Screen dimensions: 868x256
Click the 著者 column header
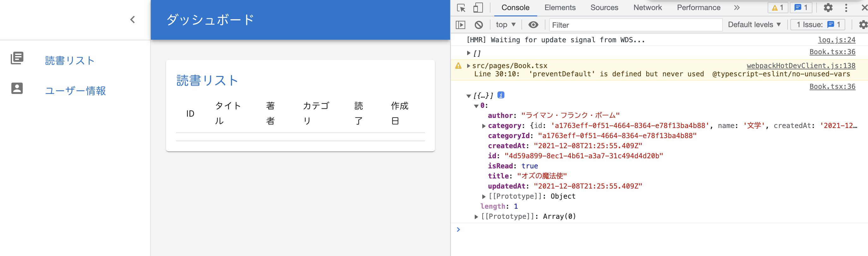pos(270,113)
